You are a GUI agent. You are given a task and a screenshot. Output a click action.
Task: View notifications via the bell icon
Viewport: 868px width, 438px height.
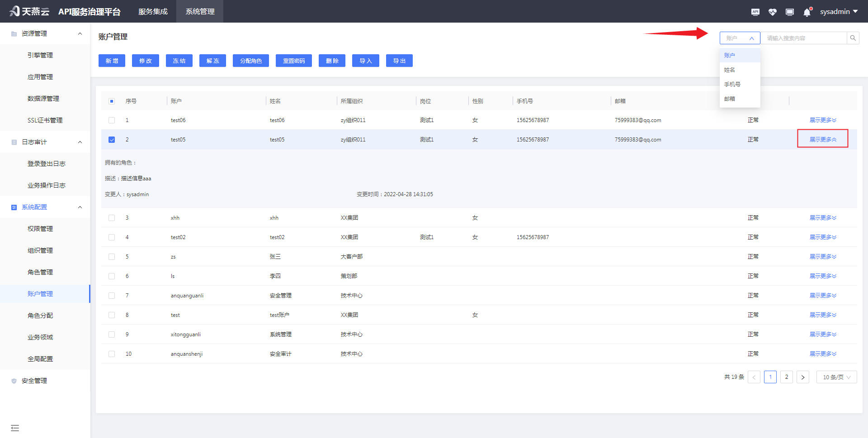tap(807, 12)
